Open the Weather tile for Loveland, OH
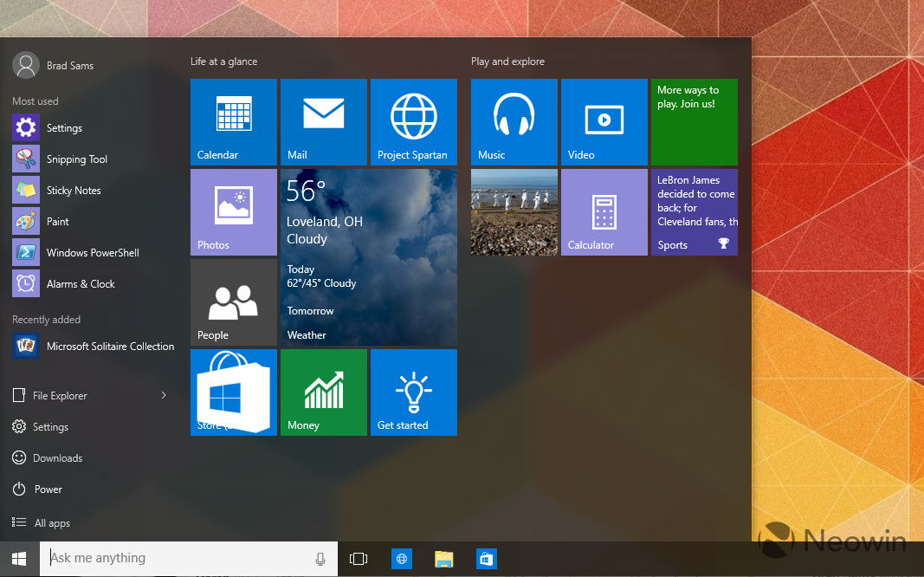The height and width of the screenshot is (577, 924). pyautogui.click(x=369, y=257)
